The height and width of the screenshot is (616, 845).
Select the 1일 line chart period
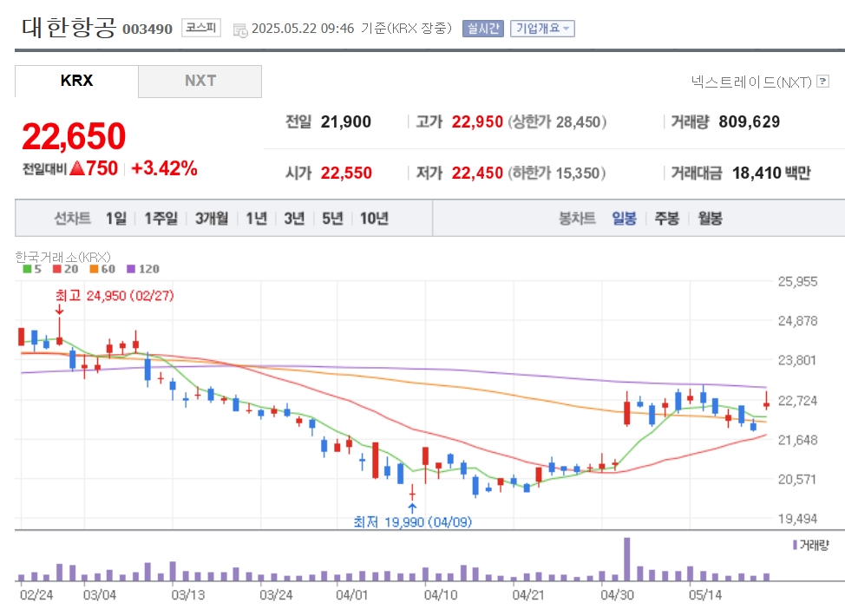click(x=116, y=219)
